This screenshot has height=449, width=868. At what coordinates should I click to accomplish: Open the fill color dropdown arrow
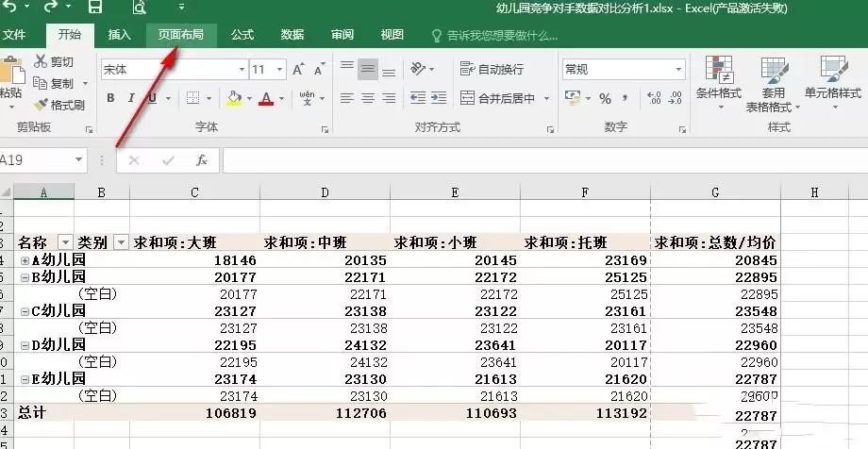pos(249,99)
